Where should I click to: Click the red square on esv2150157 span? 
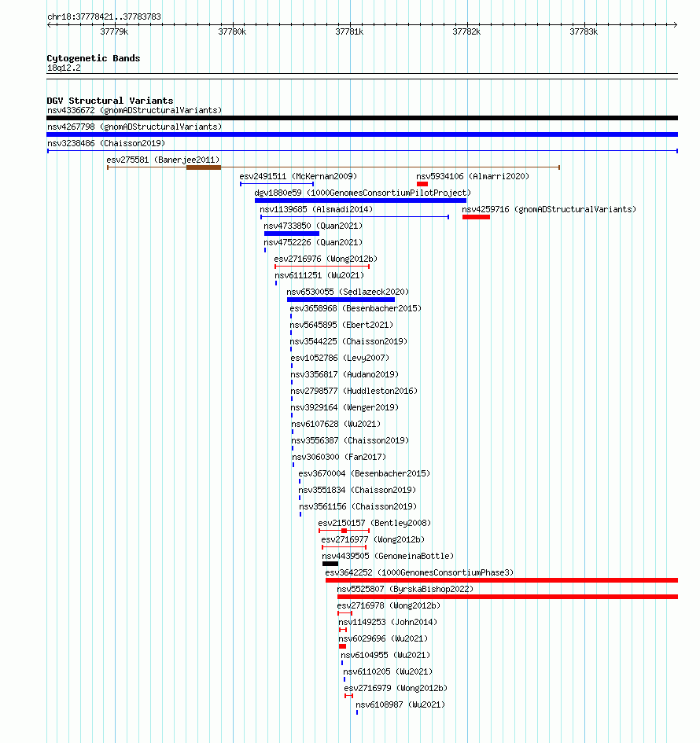[344, 531]
